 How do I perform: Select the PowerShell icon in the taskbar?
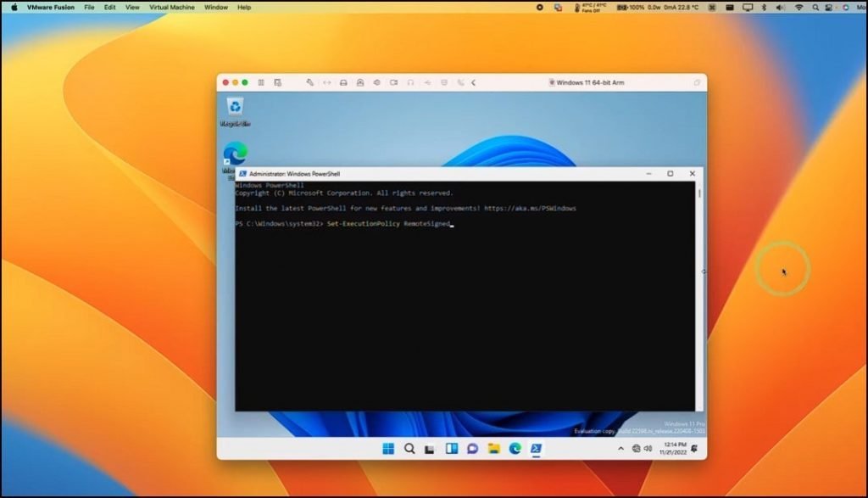point(537,448)
